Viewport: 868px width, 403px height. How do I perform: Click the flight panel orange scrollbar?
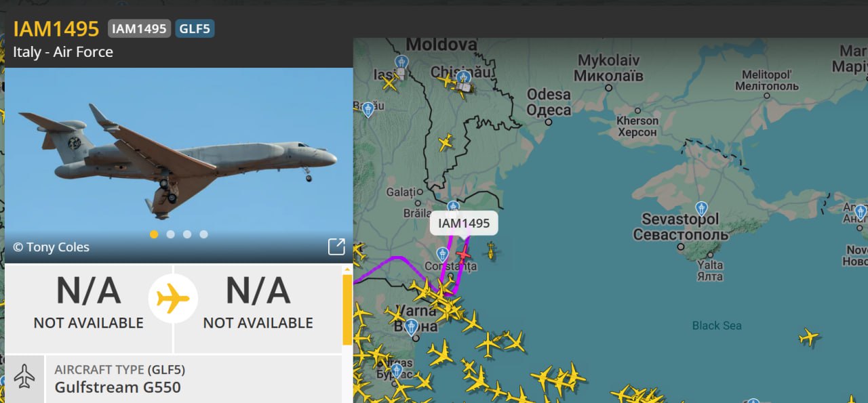[347, 309]
